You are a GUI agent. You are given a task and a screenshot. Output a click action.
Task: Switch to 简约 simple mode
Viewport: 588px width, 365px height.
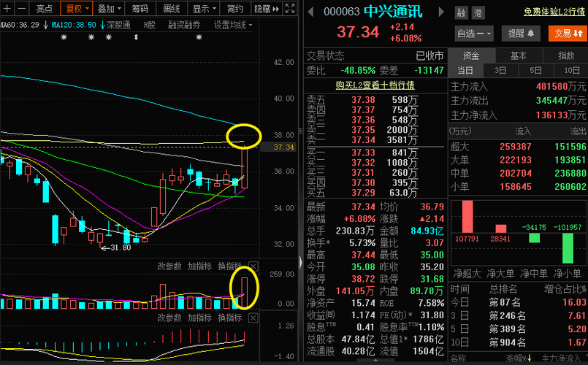tap(235, 8)
